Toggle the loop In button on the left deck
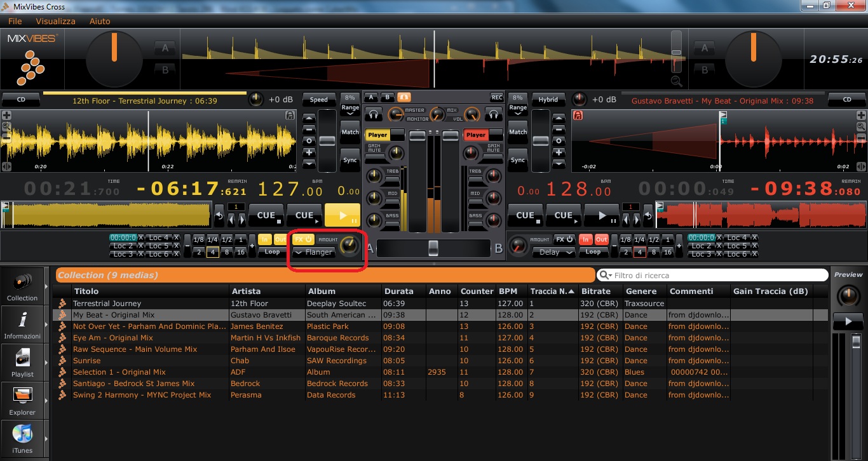 tap(264, 239)
